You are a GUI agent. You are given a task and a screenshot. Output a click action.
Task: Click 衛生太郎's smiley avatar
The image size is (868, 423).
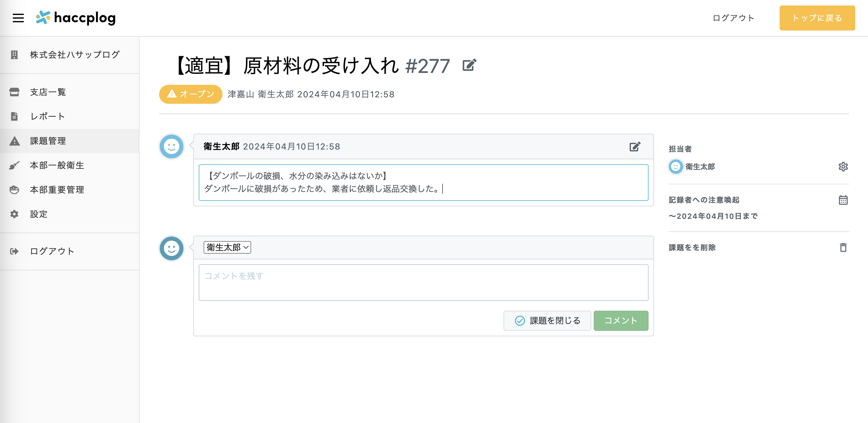pos(172,146)
